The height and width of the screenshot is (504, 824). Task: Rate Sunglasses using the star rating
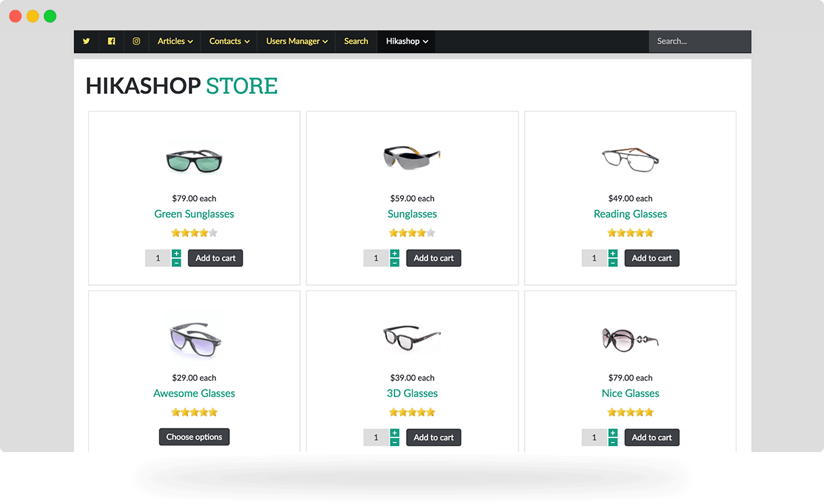(412, 233)
